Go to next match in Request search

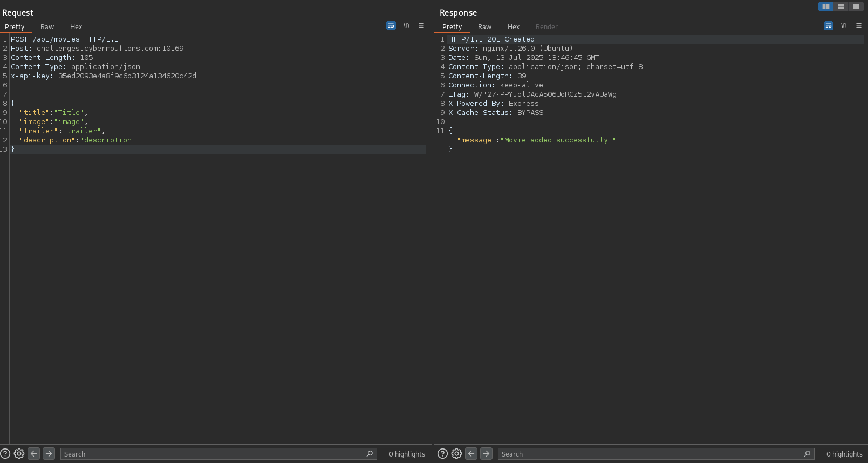(x=49, y=454)
